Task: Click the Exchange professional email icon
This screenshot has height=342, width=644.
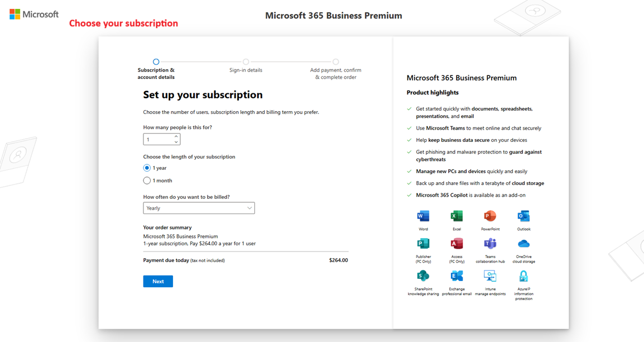Action: (x=456, y=276)
